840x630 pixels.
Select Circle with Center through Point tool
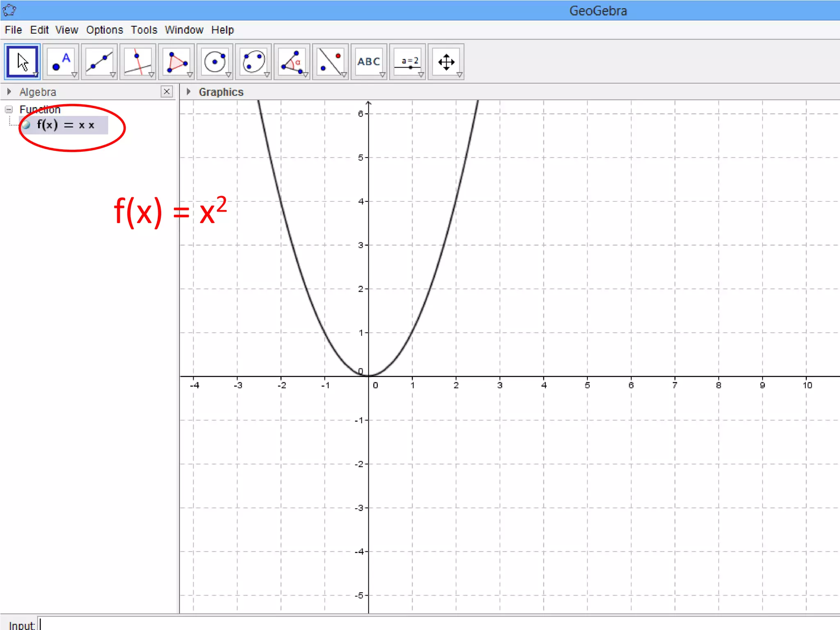(215, 62)
